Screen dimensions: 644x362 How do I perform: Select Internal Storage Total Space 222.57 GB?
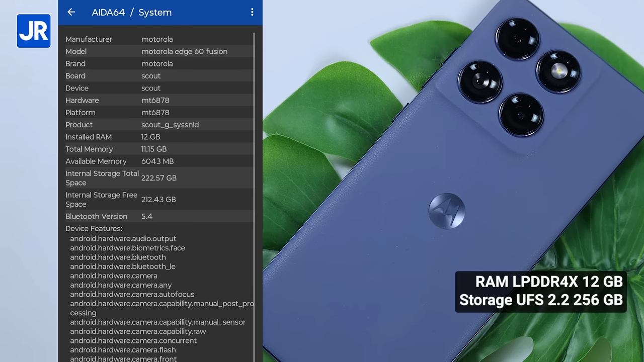pyautogui.click(x=159, y=178)
